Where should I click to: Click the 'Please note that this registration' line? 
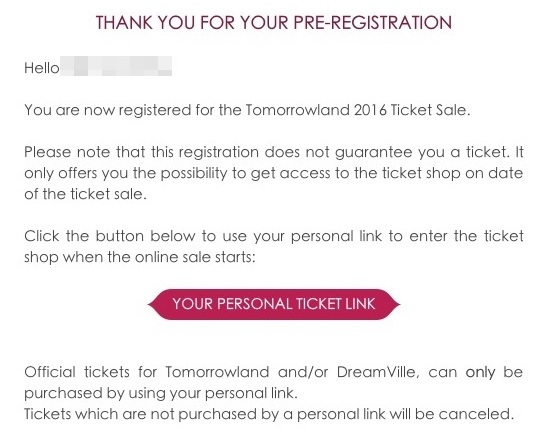(x=274, y=152)
